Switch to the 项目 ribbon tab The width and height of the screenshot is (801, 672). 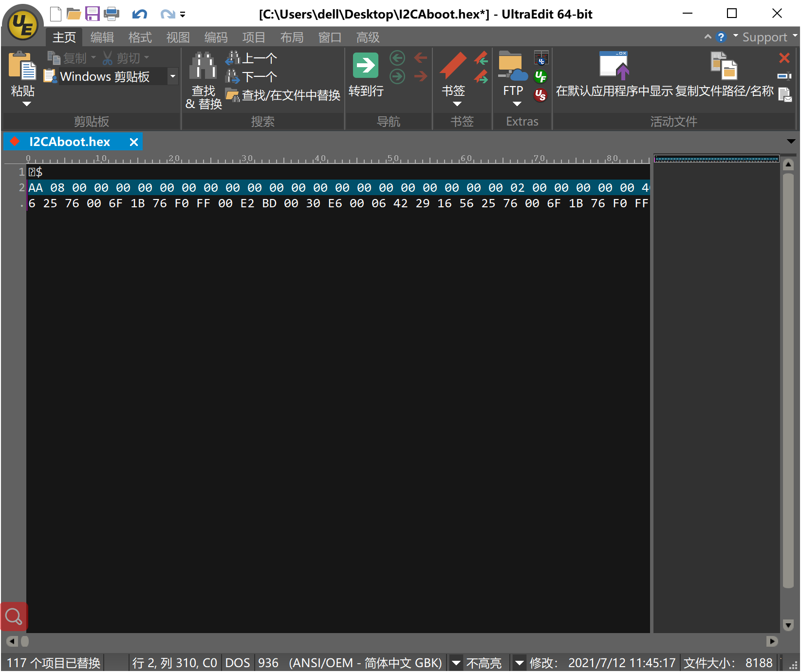[254, 37]
